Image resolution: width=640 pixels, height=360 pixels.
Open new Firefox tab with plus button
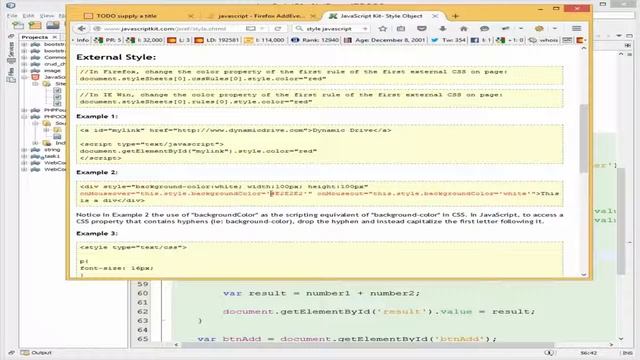coord(456,16)
